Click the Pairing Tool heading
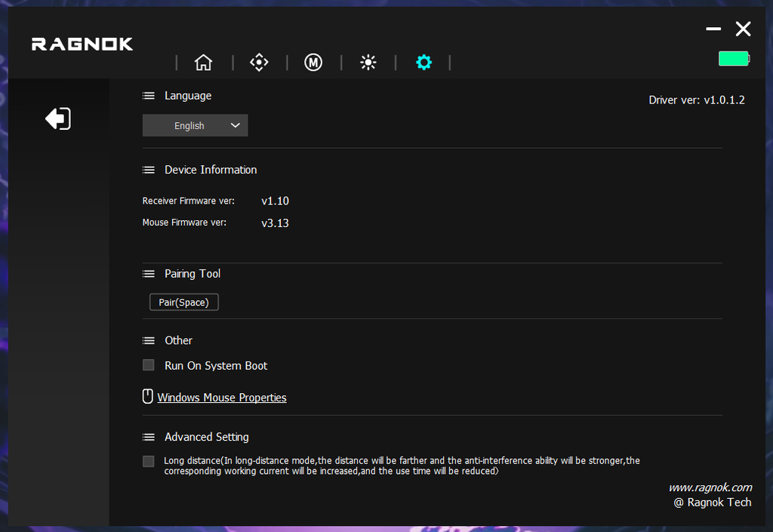 (x=192, y=274)
